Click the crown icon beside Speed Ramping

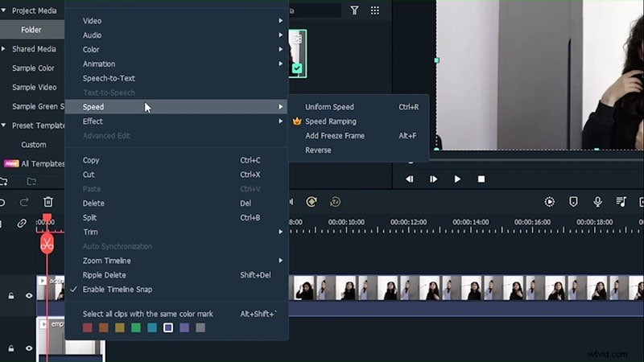(x=297, y=121)
